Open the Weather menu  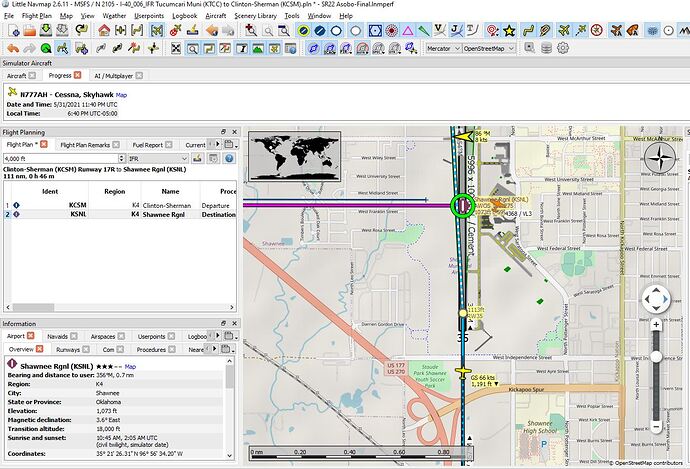[x=114, y=15]
